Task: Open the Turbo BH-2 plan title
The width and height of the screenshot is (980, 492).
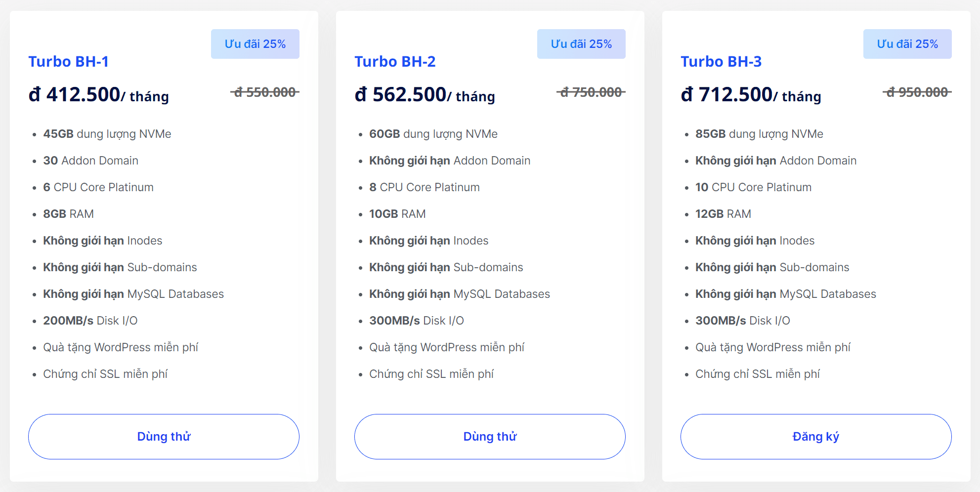Action: click(395, 62)
